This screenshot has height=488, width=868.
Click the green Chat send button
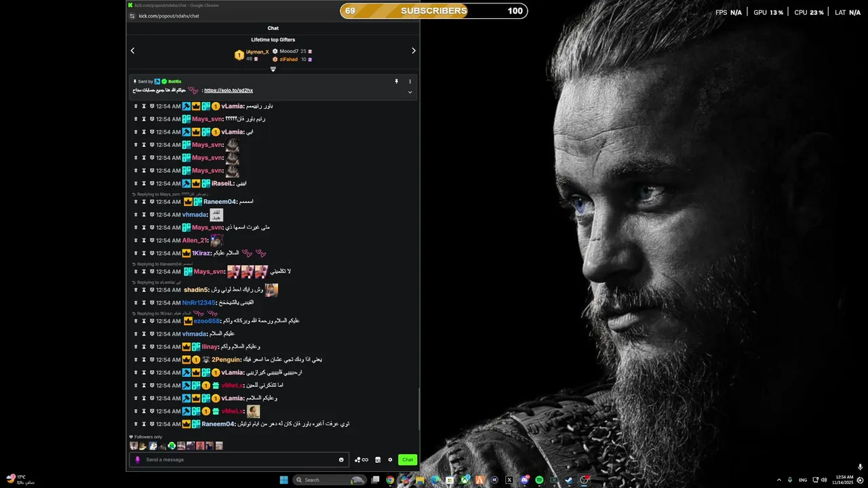408,460
